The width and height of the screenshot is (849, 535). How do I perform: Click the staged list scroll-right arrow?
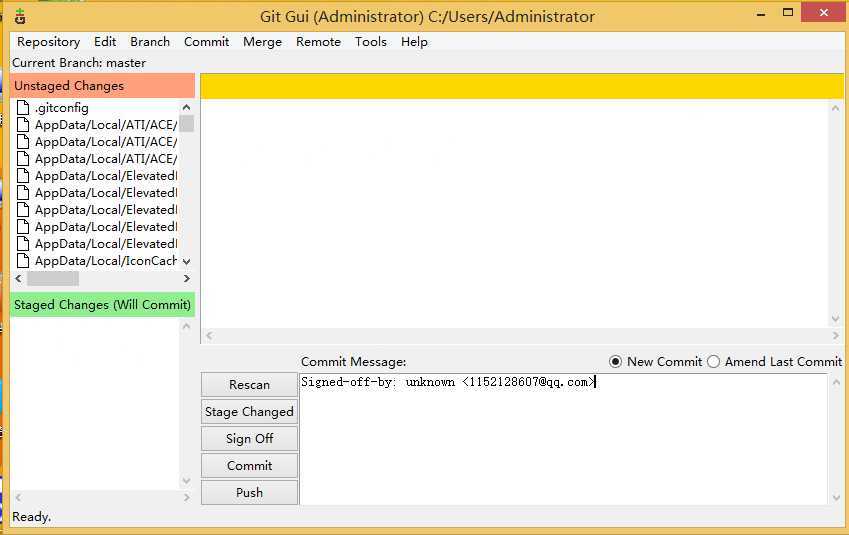[x=186, y=497]
